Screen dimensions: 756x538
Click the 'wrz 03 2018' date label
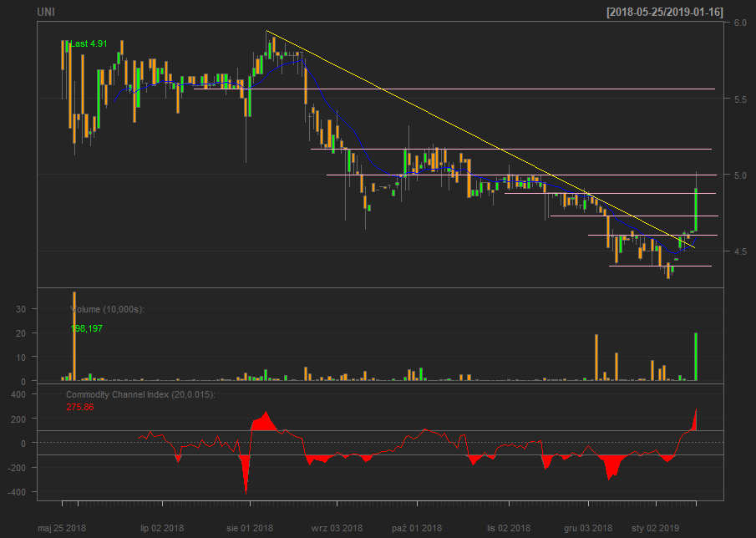click(337, 528)
